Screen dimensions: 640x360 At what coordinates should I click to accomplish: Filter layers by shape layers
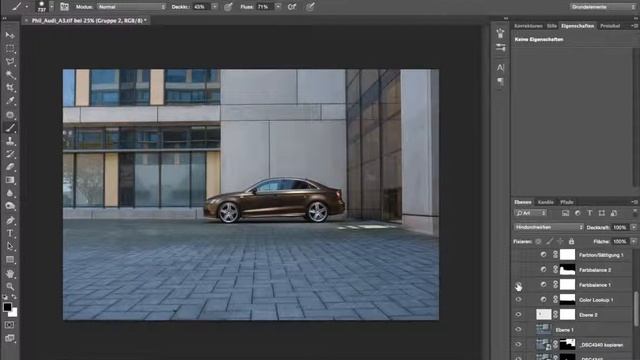[x=602, y=213]
